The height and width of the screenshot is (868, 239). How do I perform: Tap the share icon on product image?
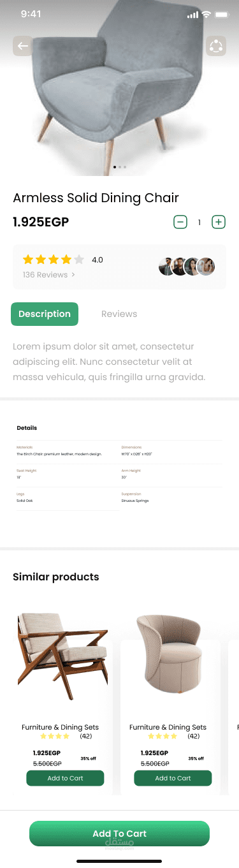(216, 46)
